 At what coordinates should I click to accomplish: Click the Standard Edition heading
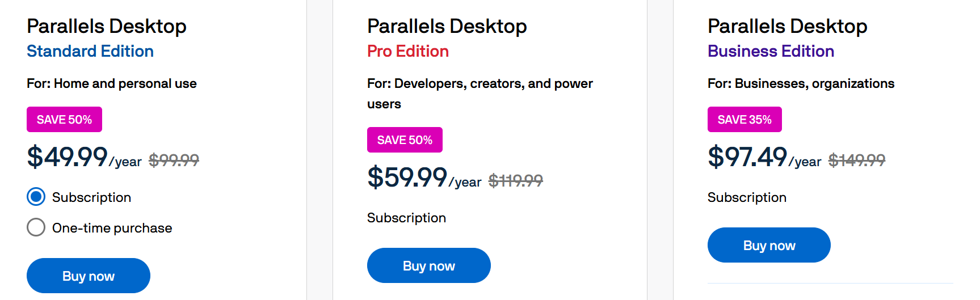coord(90,51)
